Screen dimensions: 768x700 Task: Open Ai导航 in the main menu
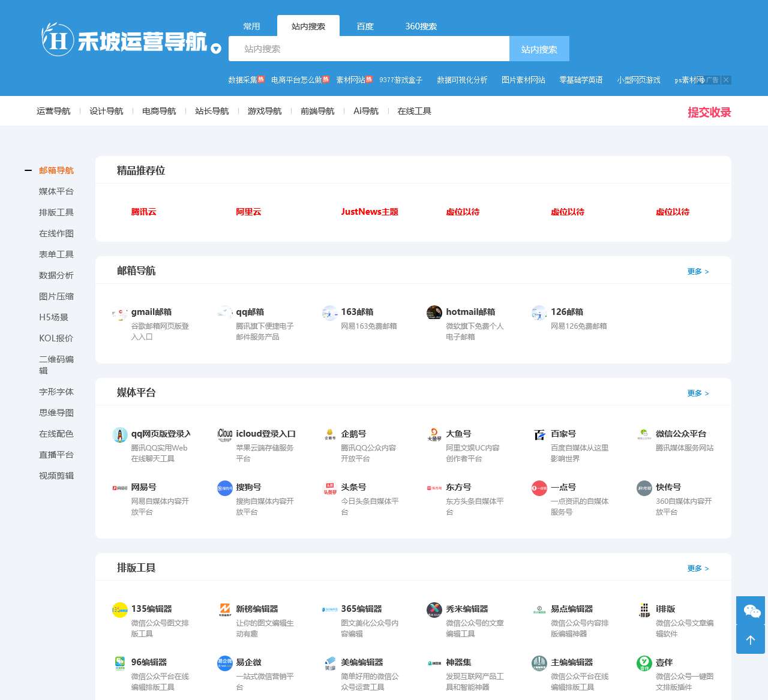tap(366, 111)
